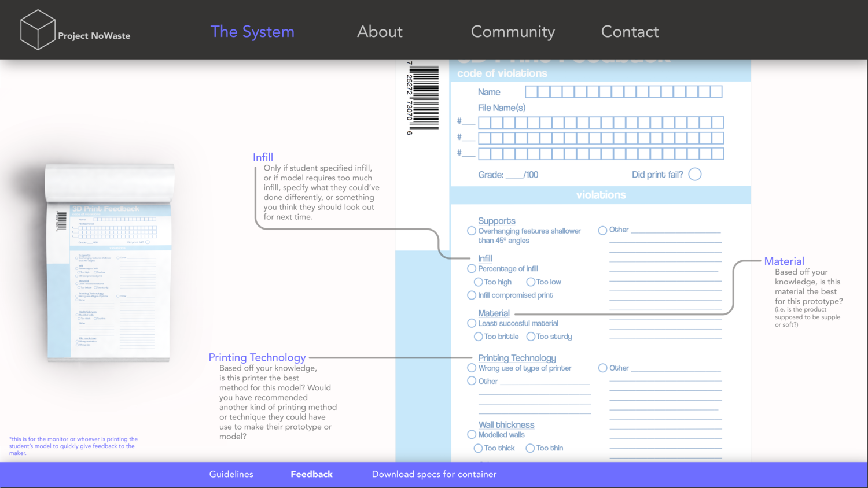Select 'Percentage of infill' option
Screen dimensions: 868x488
[472, 269]
